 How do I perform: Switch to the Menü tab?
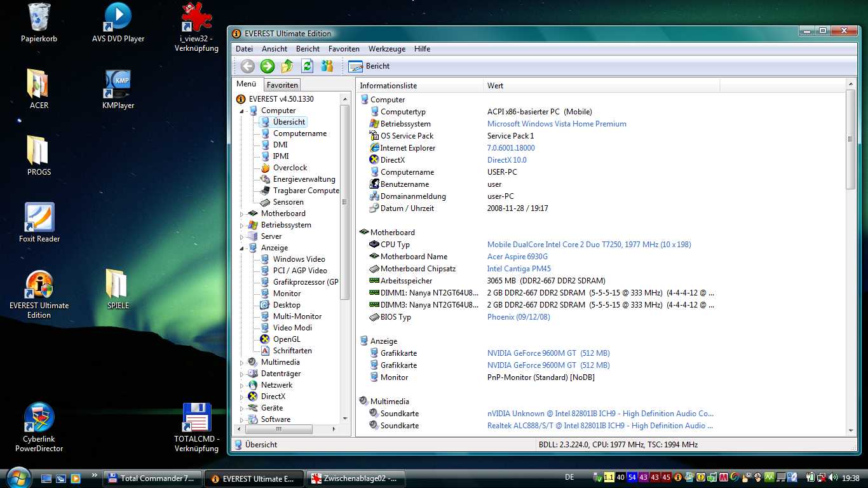pos(247,84)
